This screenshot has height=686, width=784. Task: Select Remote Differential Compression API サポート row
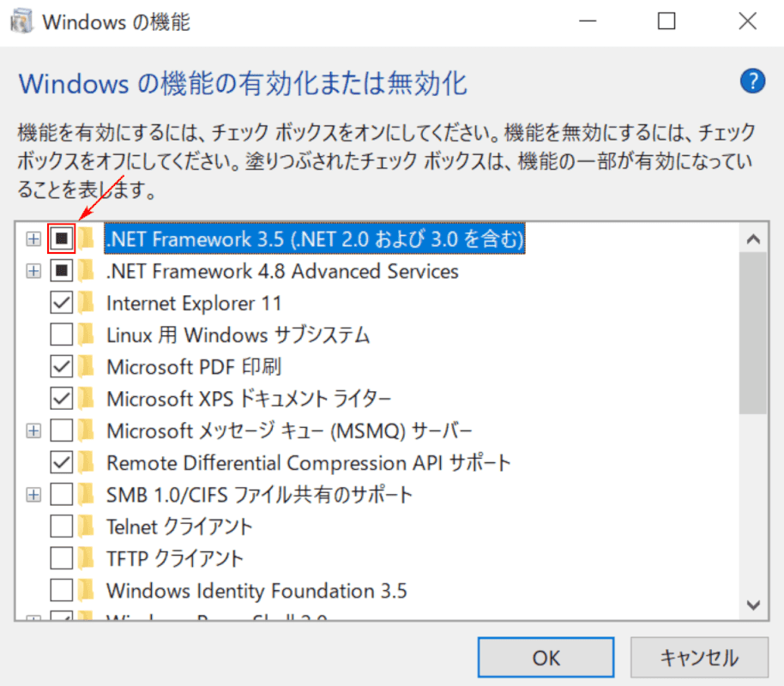(309, 463)
